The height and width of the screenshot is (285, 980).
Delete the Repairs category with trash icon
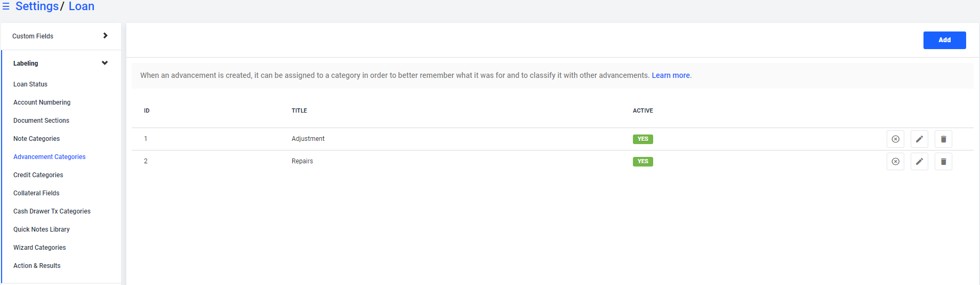[x=943, y=162]
